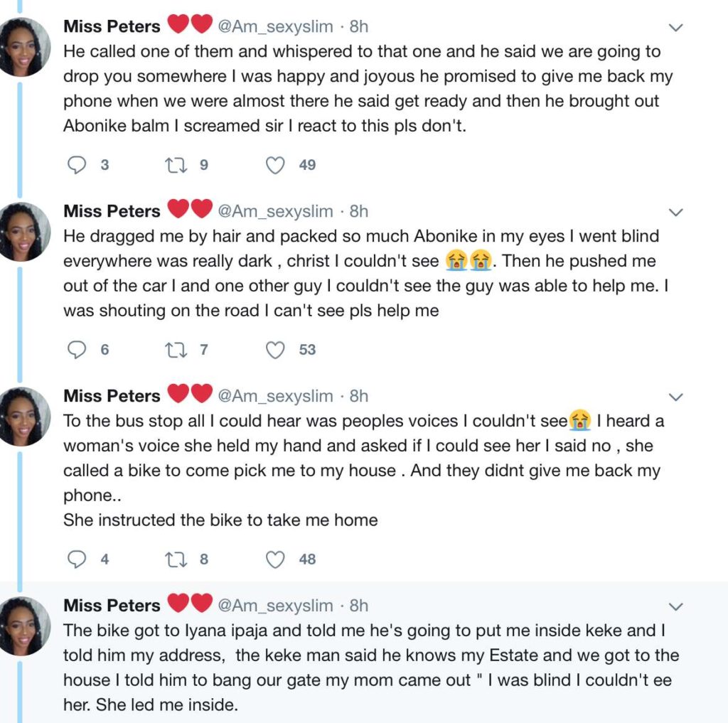Like the tweet with 49 likes
The width and height of the screenshot is (728, 723).
coord(275,165)
